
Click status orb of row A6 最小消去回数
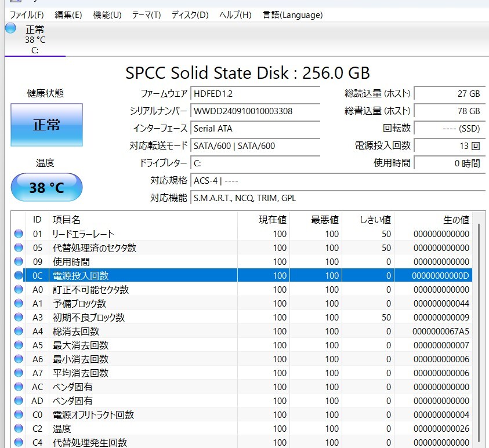tap(19, 359)
